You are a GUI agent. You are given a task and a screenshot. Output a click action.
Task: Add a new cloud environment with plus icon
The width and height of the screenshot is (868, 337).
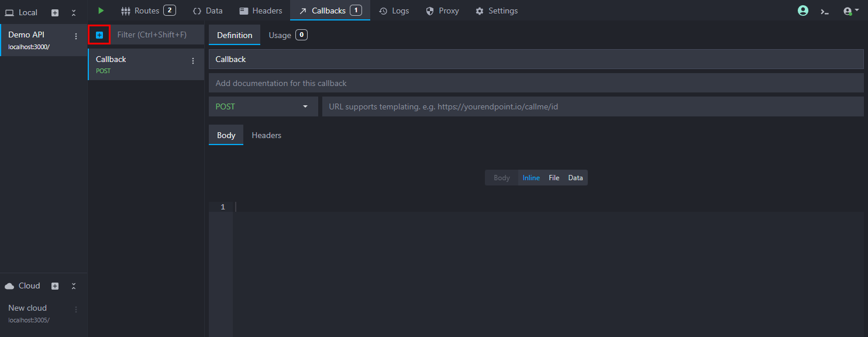click(55, 286)
